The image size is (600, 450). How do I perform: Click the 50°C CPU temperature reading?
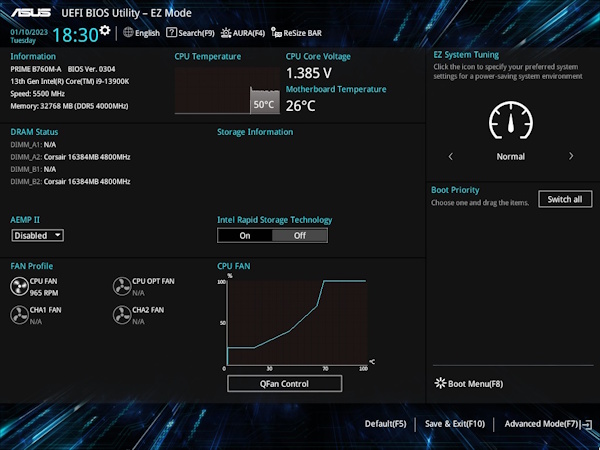(264, 104)
